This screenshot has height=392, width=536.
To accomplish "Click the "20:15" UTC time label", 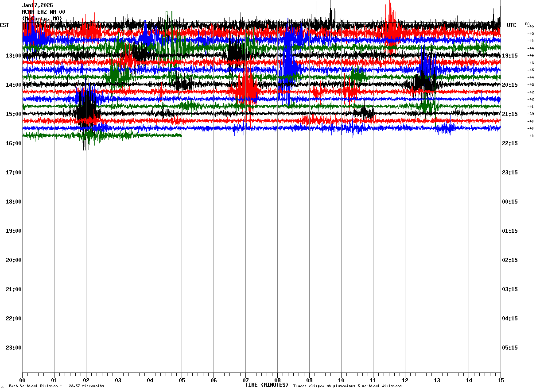I will coord(510,85).
